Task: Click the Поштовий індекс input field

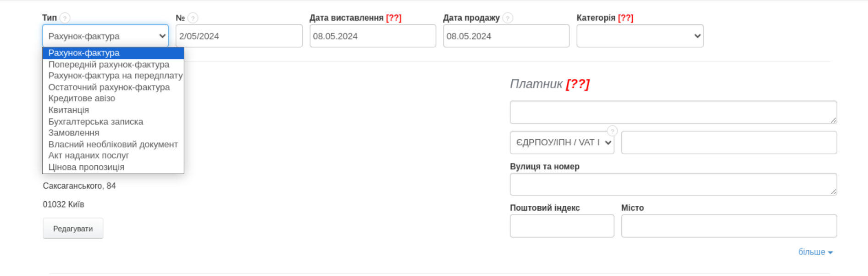Action: [562, 226]
